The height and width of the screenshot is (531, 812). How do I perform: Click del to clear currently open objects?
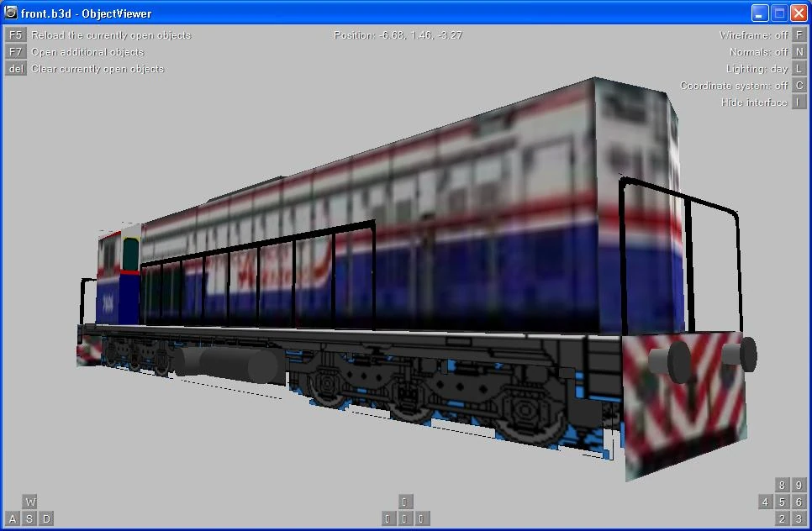pyautogui.click(x=14, y=68)
